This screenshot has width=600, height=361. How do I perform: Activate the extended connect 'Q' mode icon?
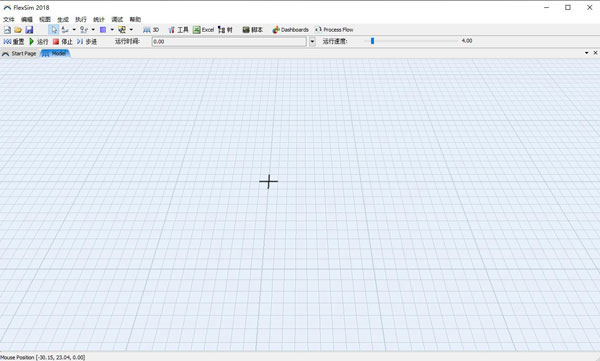tap(84, 29)
